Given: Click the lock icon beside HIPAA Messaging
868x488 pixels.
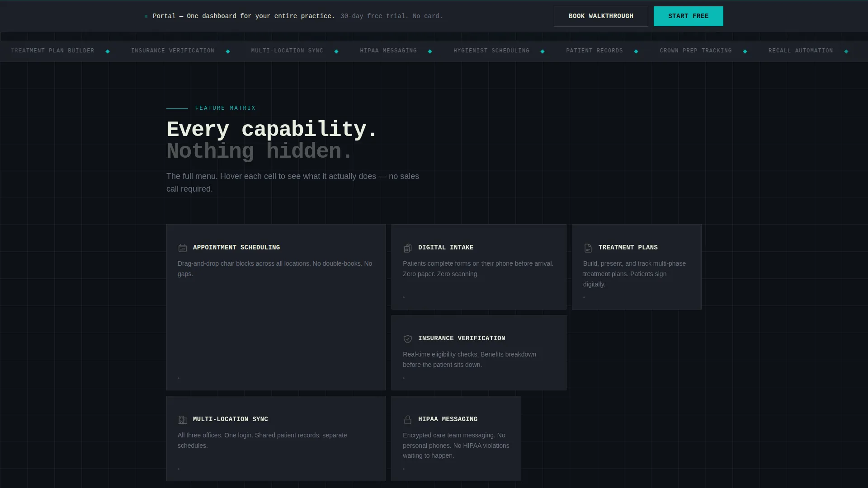Looking at the screenshot, I should pyautogui.click(x=408, y=420).
